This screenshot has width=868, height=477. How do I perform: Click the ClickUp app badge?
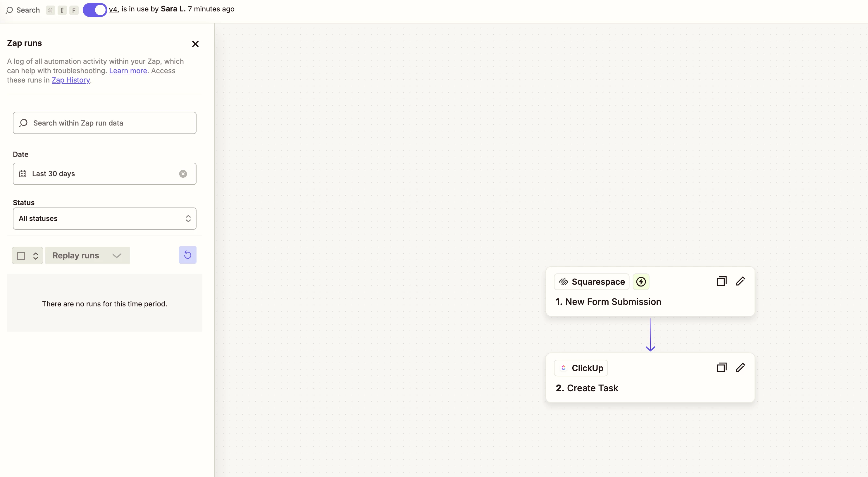581,368
